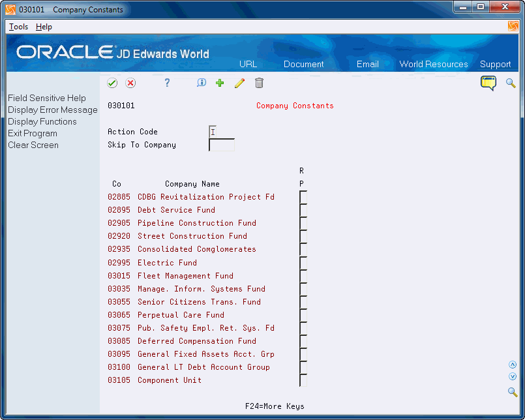Click RP field for CDBG Revitalization Project Fd

(303, 197)
